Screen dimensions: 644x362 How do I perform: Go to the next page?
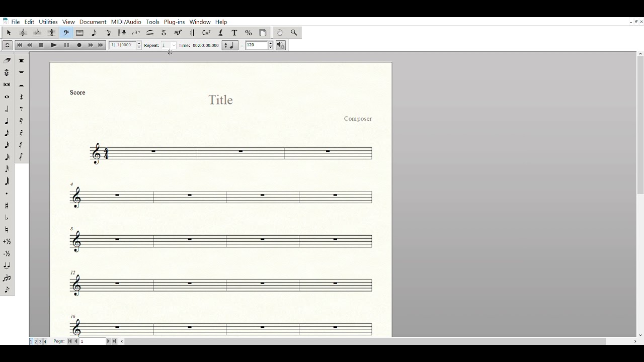108,341
